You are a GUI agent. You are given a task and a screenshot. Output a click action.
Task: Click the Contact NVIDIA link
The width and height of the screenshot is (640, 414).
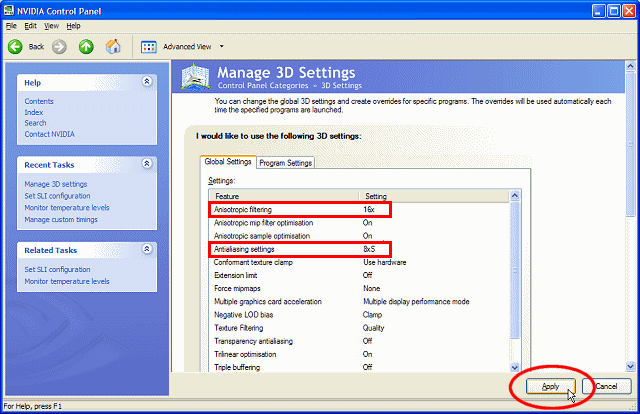coord(49,134)
